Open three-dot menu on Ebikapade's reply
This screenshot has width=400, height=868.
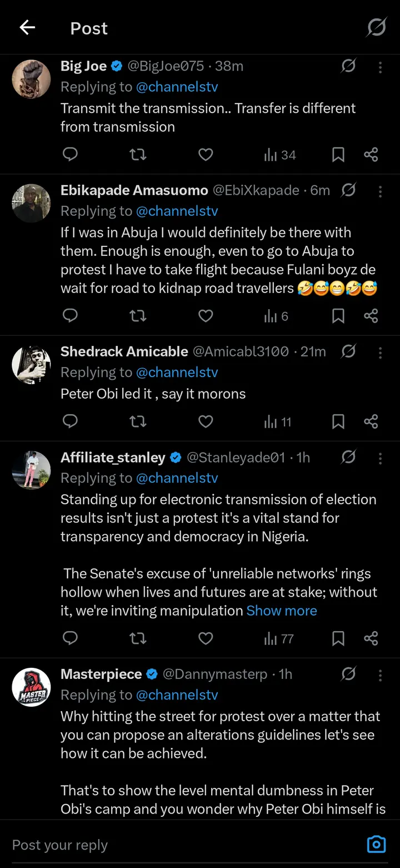(x=380, y=191)
